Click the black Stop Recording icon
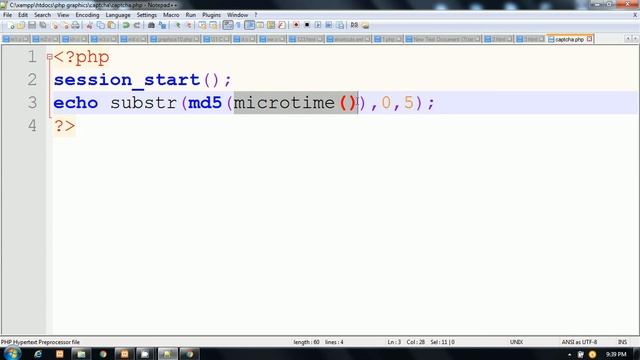This screenshot has width=640, height=360. click(x=307, y=25)
